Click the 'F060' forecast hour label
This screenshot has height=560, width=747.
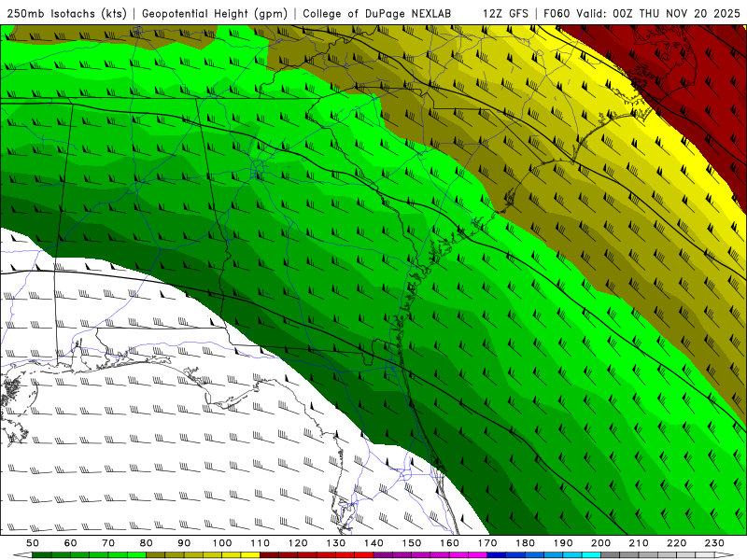tap(557, 13)
